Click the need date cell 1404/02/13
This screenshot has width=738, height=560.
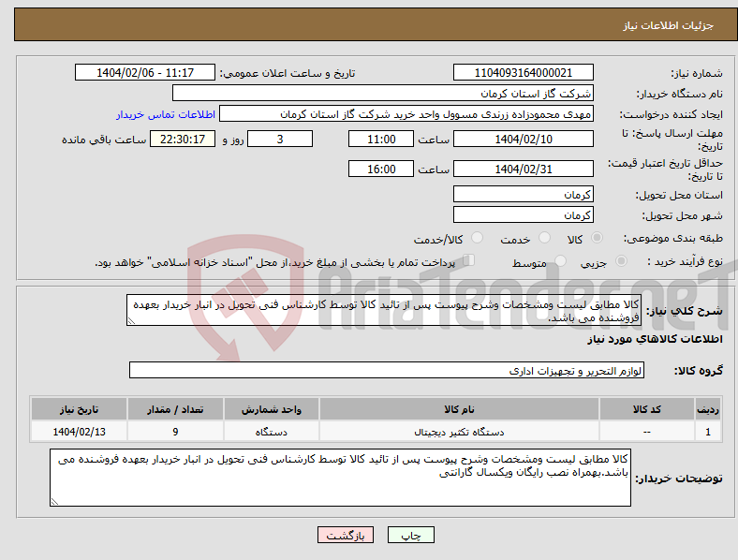point(79,432)
